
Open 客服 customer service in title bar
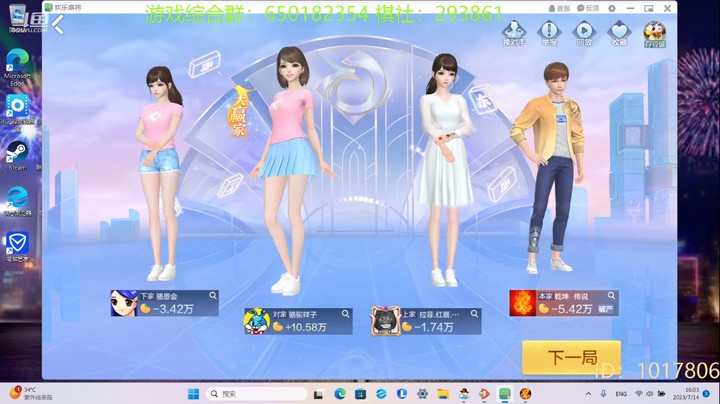(x=559, y=8)
